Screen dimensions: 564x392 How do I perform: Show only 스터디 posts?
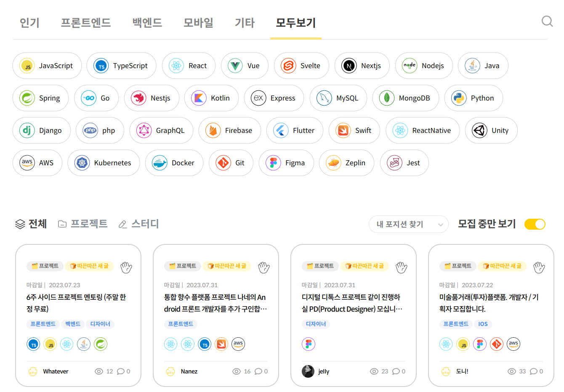pyautogui.click(x=139, y=224)
